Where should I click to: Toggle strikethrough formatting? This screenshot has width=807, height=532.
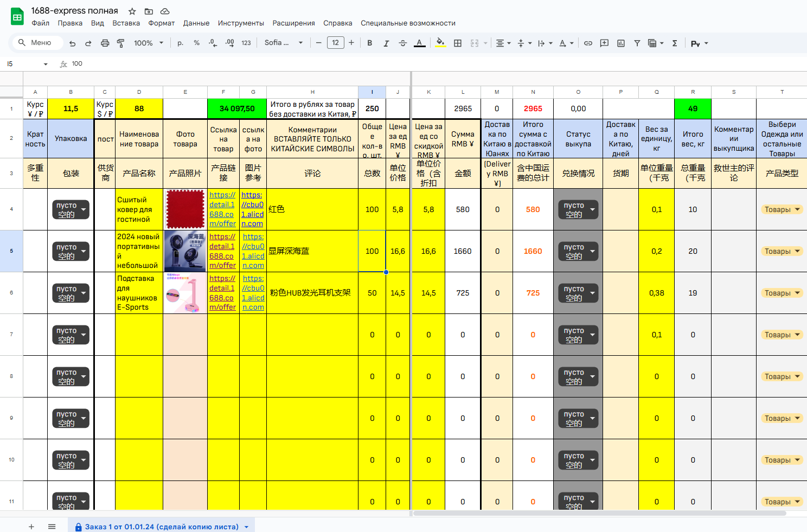(x=402, y=43)
